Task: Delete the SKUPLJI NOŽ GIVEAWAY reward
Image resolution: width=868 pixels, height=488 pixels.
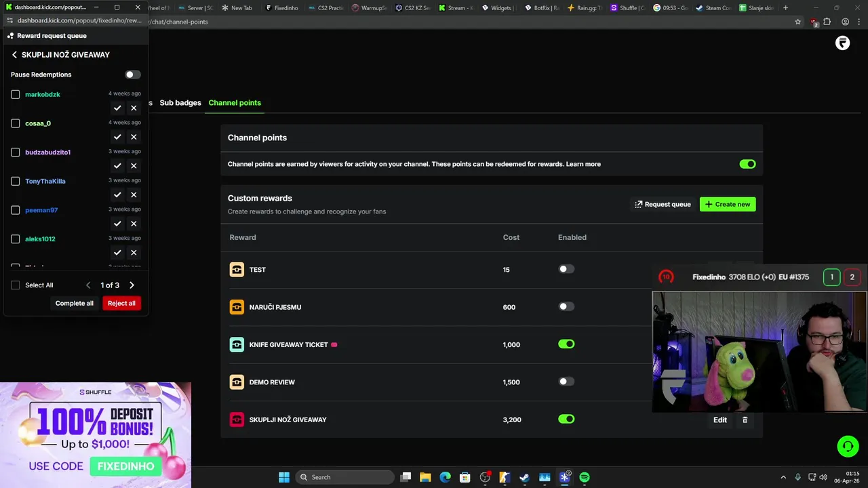Action: coord(745,420)
